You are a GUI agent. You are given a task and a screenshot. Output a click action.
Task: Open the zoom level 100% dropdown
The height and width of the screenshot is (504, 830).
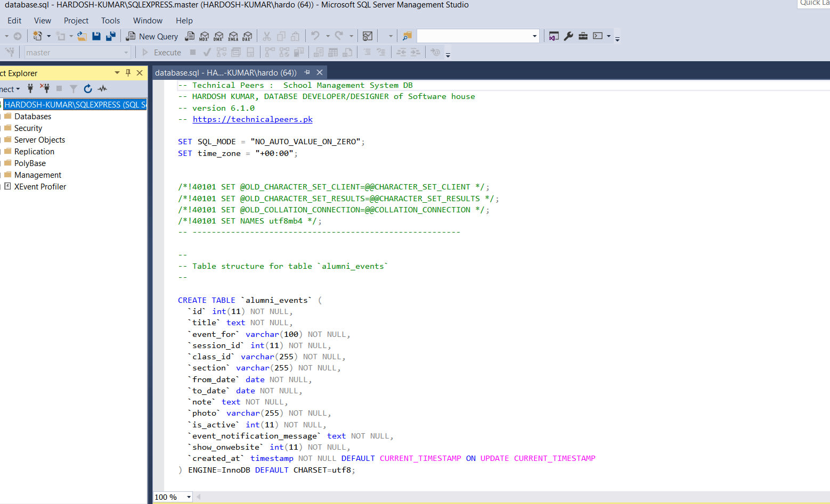click(x=189, y=497)
